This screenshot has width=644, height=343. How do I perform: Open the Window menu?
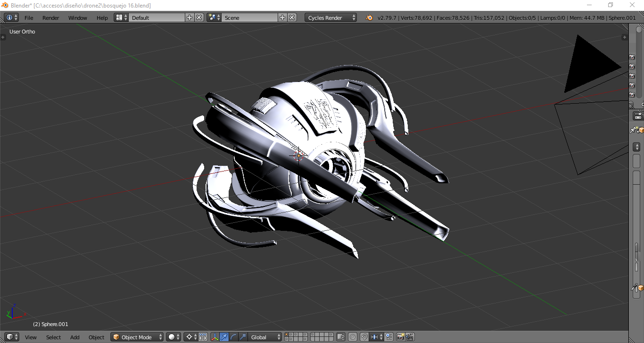pos(78,18)
